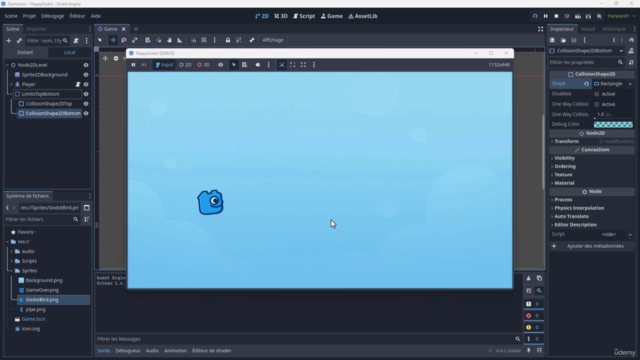Switch to the Nœud inspector tab
Screen dimensions: 640x360
click(x=588, y=29)
